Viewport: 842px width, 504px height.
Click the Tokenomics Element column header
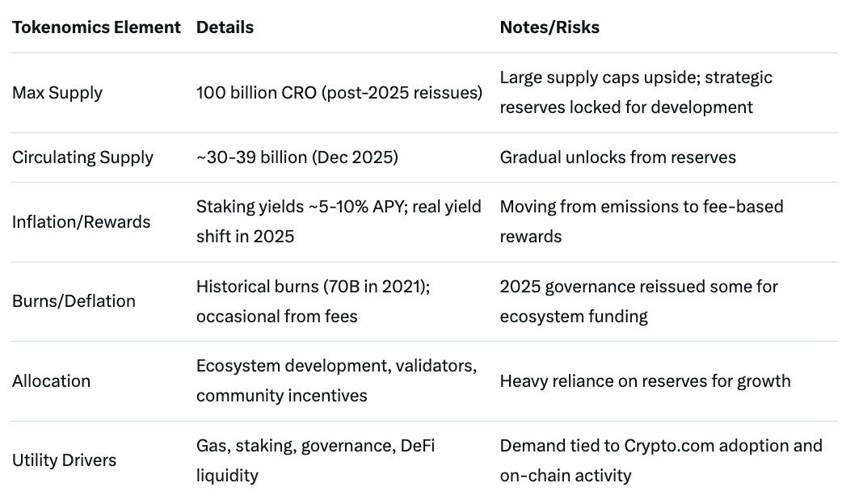(96, 27)
